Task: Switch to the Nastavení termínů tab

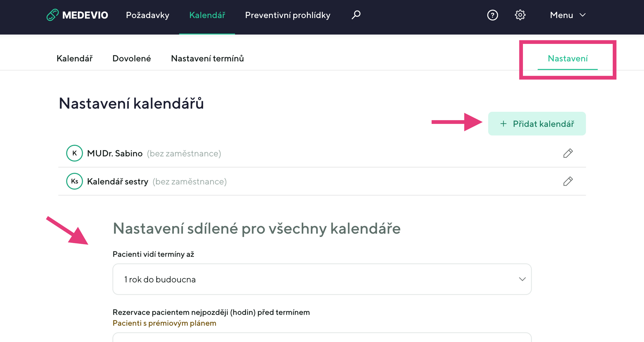Action: [207, 59]
